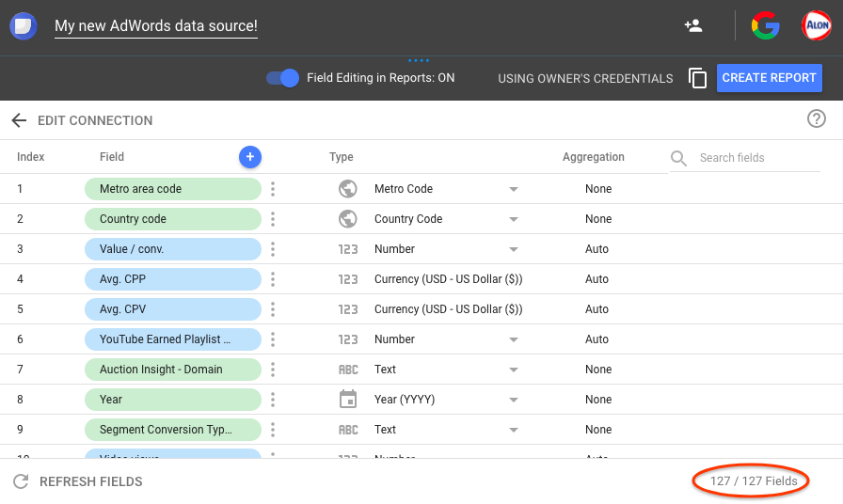Open the help question-mark icon
This screenshot has height=504, width=843.
816,118
